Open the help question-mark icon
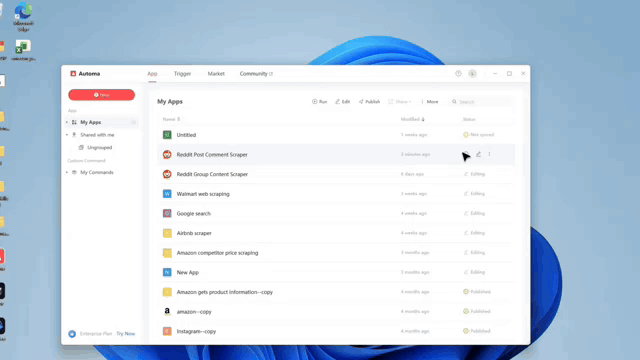The width and height of the screenshot is (640, 360). tap(458, 73)
